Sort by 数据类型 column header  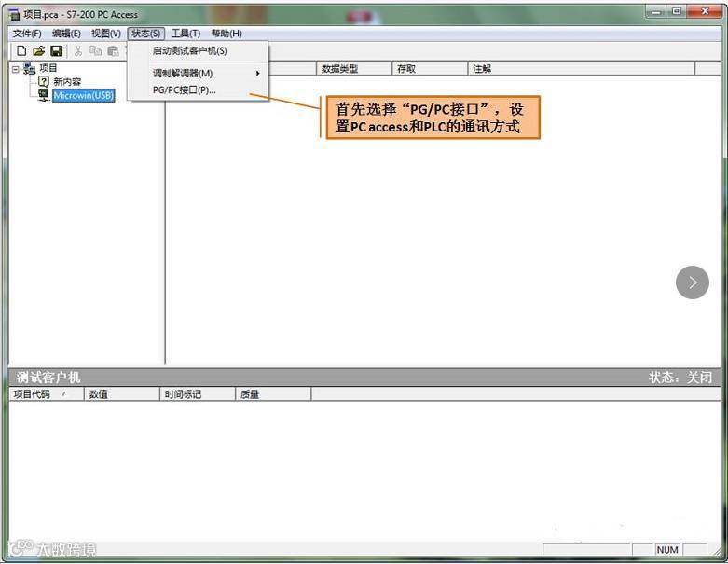point(354,69)
